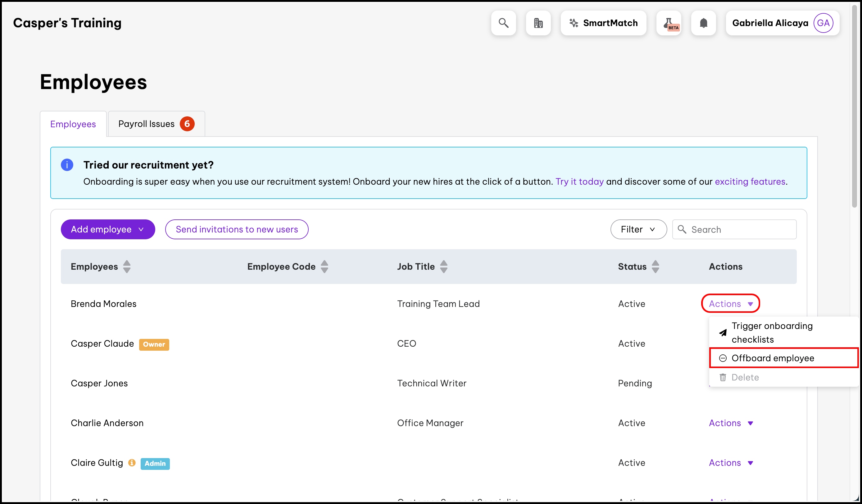Sort by Employees column arrows

coord(127,266)
